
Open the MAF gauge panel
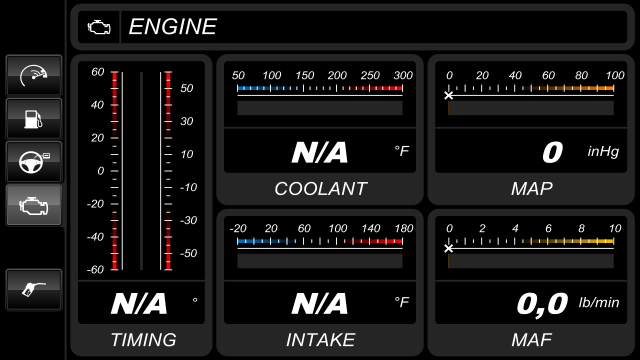[x=531, y=282]
